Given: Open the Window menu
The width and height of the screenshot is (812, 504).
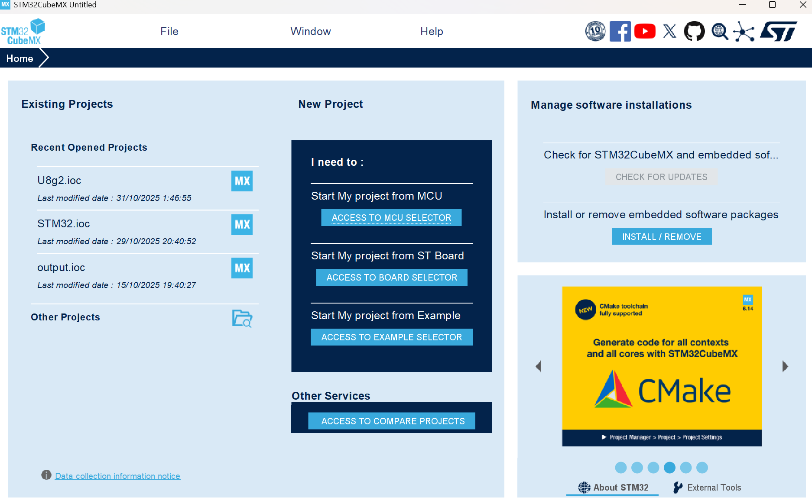Looking at the screenshot, I should (x=311, y=32).
